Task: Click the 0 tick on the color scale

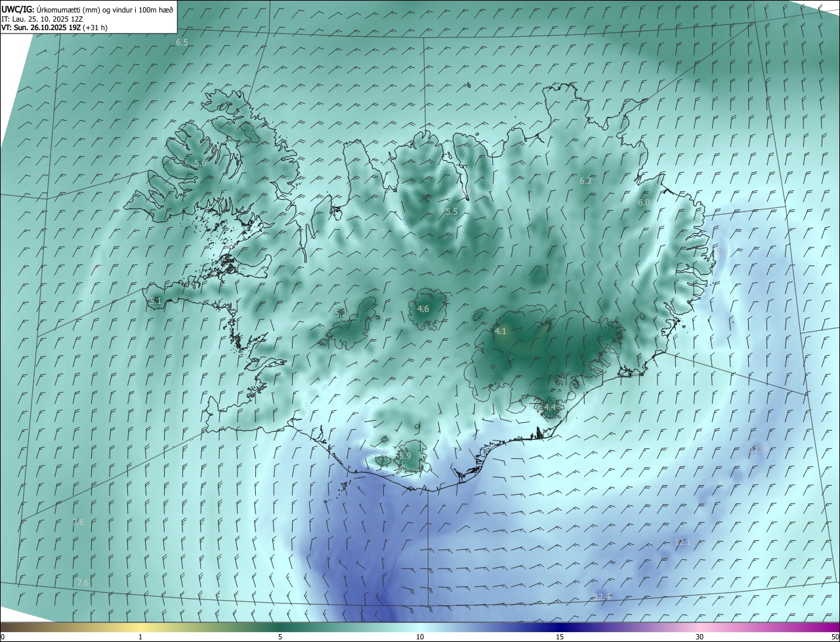Action: point(3,637)
